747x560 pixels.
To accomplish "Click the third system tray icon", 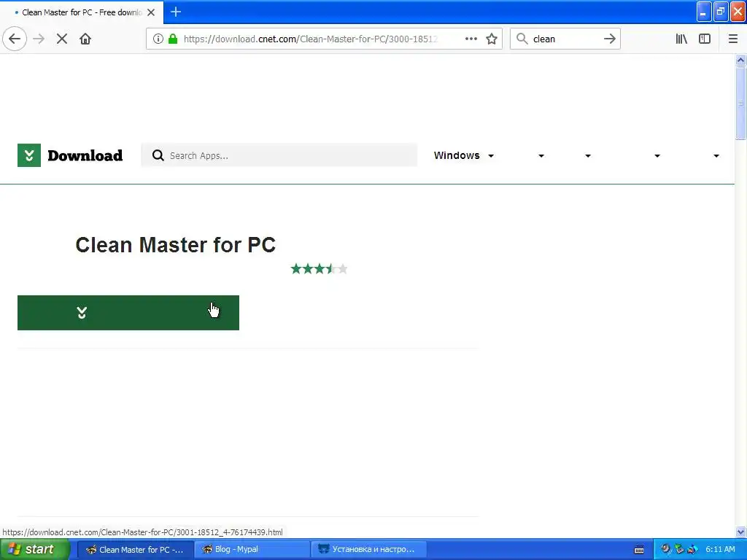I will [x=692, y=549].
